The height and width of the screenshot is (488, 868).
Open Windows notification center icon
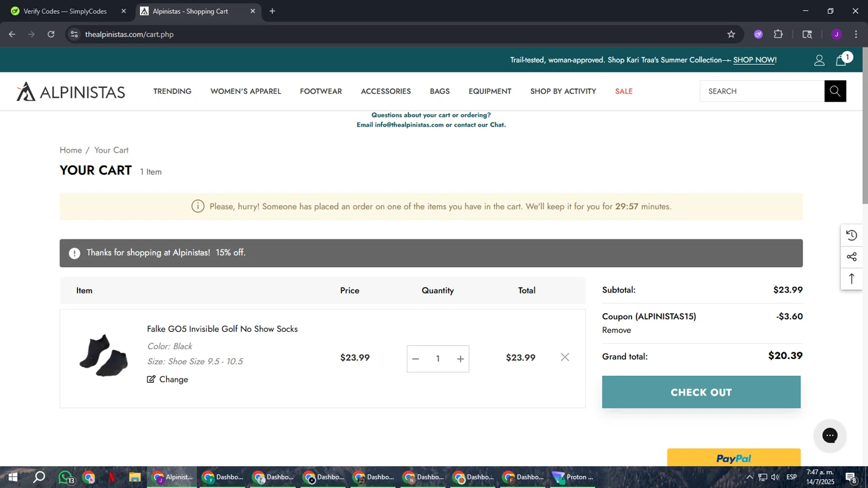tap(851, 478)
